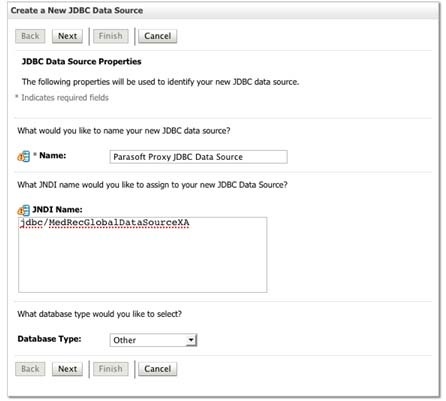Click the Create a New JDBC Data Source title
The height and width of the screenshot is (401, 446).
[x=77, y=10]
